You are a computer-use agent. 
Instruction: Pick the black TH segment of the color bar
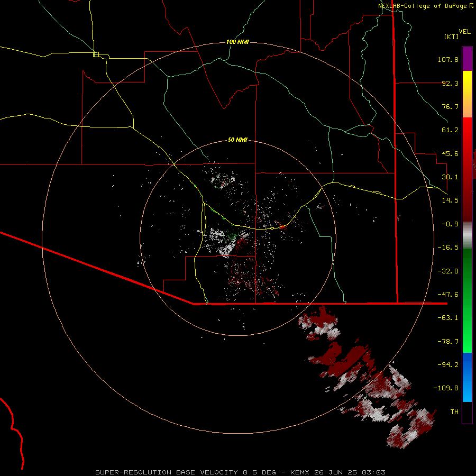tap(467, 412)
